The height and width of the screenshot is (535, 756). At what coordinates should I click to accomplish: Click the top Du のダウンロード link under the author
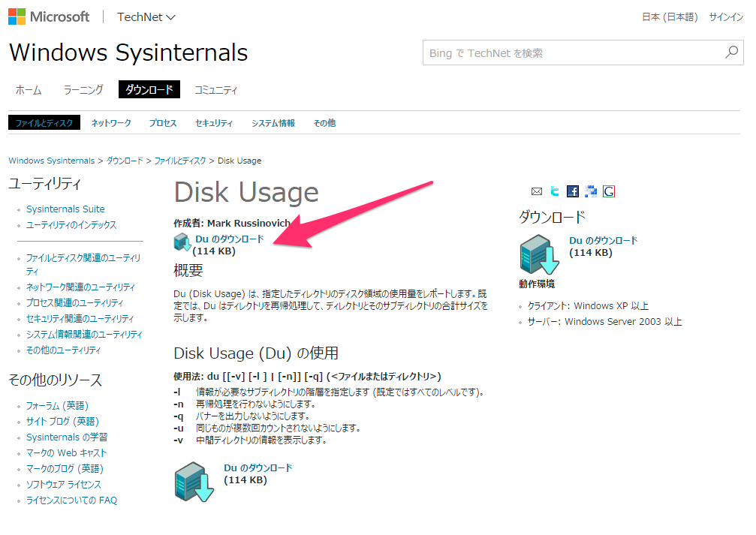[x=230, y=239]
